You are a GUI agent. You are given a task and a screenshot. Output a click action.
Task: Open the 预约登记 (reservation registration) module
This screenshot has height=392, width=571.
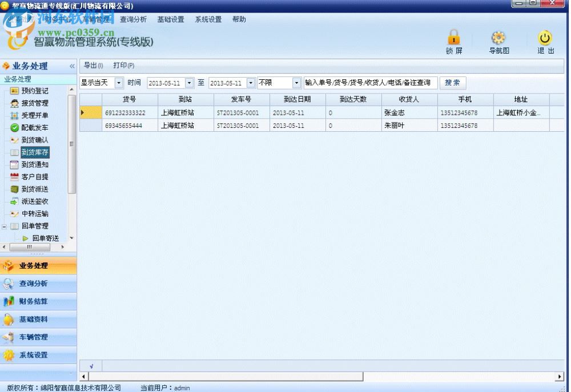pos(34,91)
